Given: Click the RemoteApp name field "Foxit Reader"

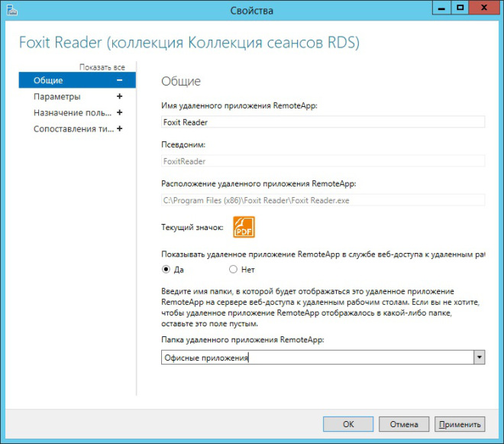Looking at the screenshot, I should (323, 121).
